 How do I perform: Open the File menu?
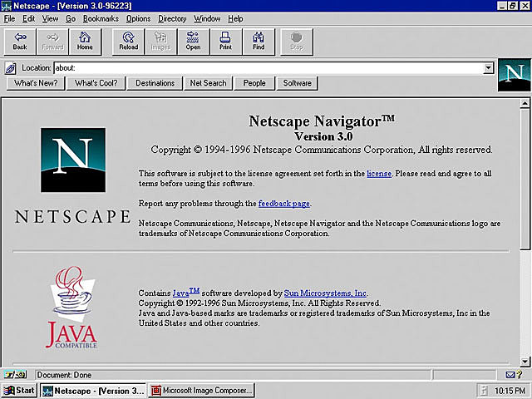point(9,18)
